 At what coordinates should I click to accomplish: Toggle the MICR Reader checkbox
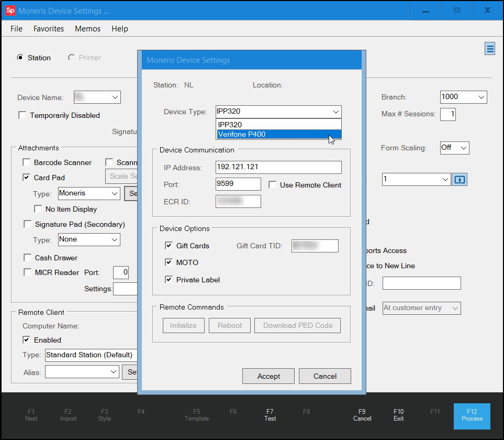point(28,272)
